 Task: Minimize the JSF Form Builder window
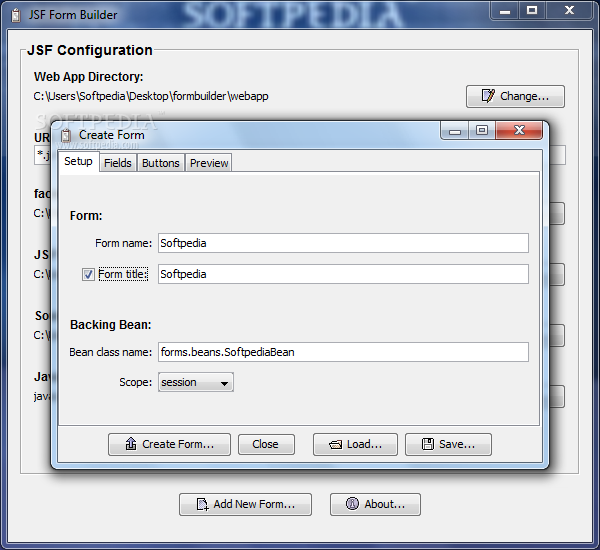(x=505, y=11)
